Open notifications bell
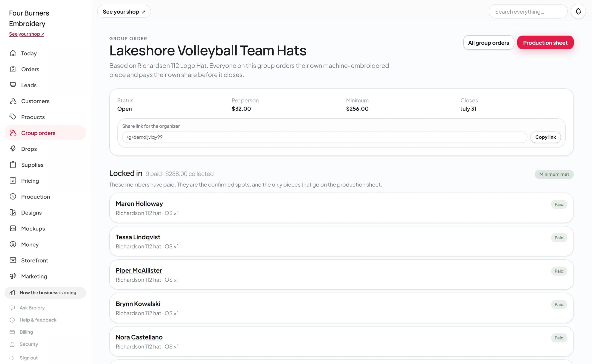 point(578,11)
